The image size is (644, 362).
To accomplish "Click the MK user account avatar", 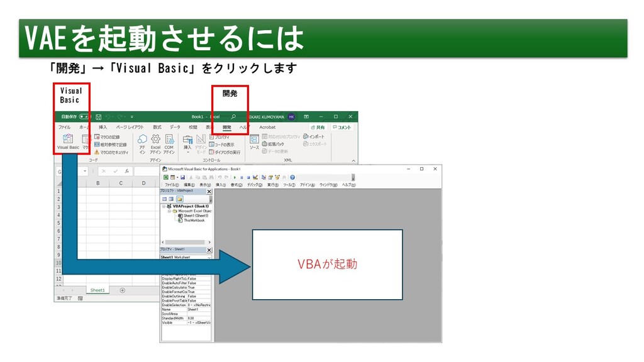I will pos(292,117).
